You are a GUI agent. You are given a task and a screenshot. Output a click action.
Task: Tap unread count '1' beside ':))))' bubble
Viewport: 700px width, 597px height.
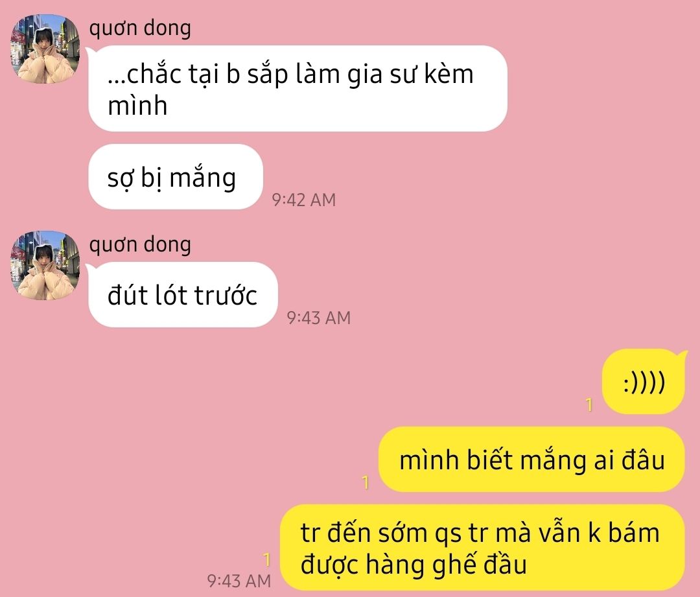pos(589,404)
